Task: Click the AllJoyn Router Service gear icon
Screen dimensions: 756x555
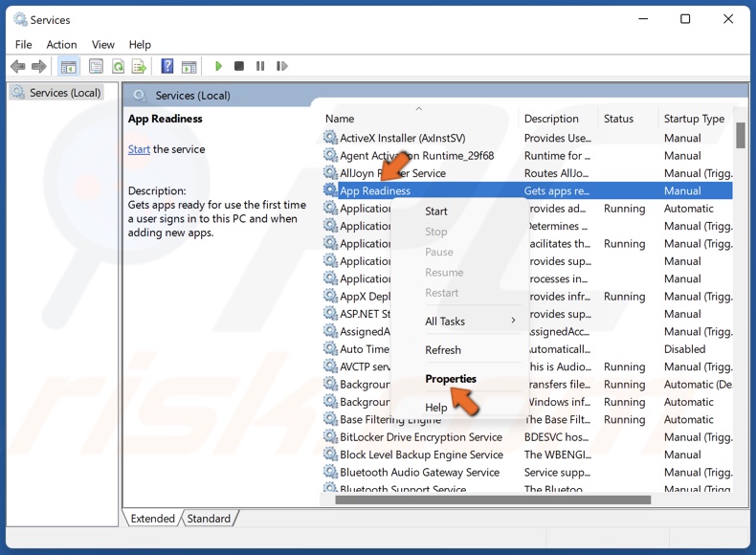Action: (x=330, y=172)
